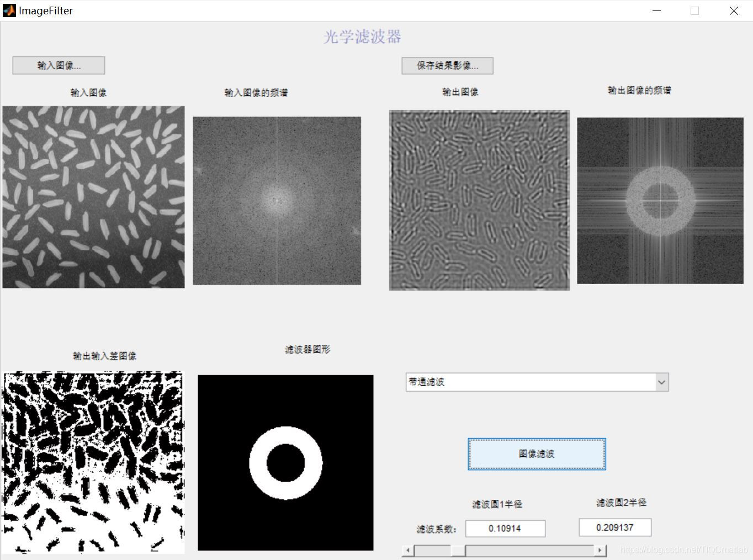
Task: Click the 滤波圆2半径 input showing 0.209137
Action: [x=614, y=527]
